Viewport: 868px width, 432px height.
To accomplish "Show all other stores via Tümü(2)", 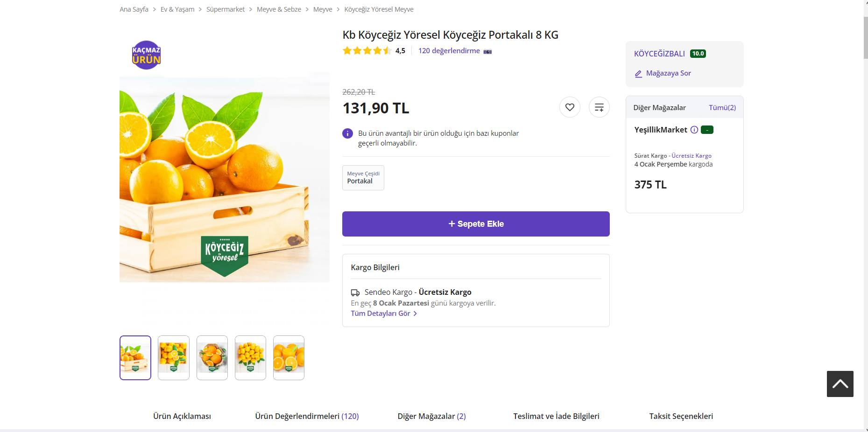I will [x=722, y=108].
